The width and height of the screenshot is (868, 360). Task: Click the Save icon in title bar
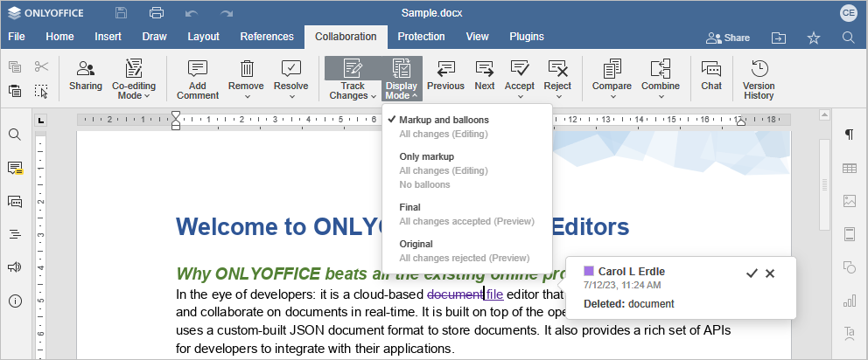pyautogui.click(x=121, y=13)
